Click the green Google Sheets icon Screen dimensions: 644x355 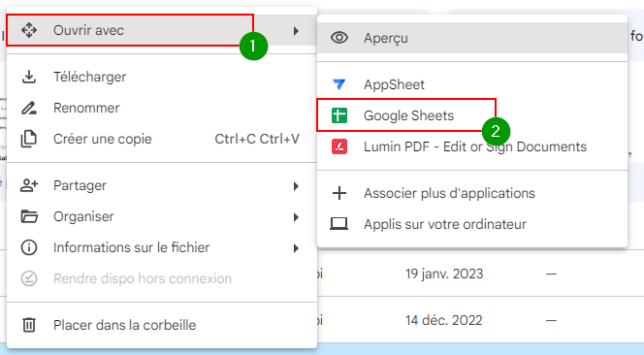pos(339,115)
